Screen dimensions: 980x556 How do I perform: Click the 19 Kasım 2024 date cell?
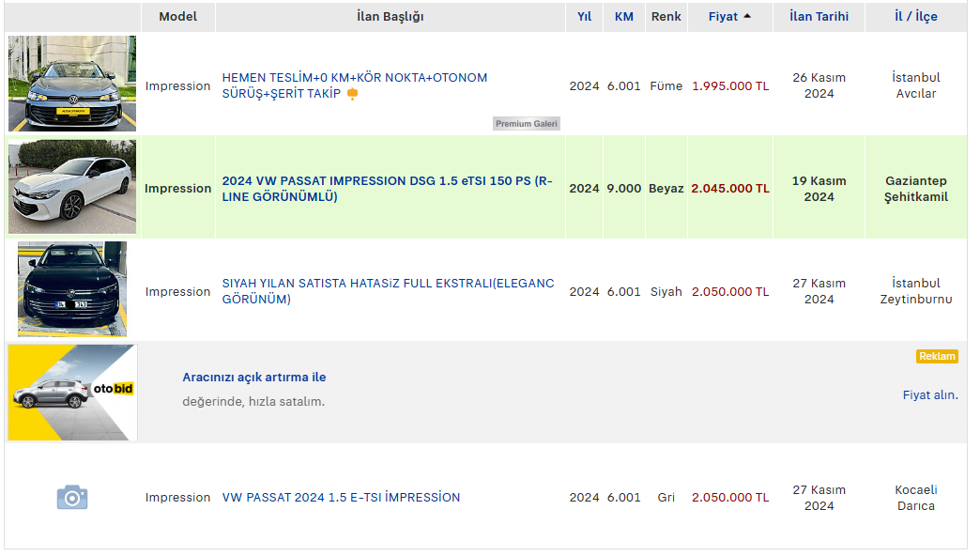[x=819, y=189]
